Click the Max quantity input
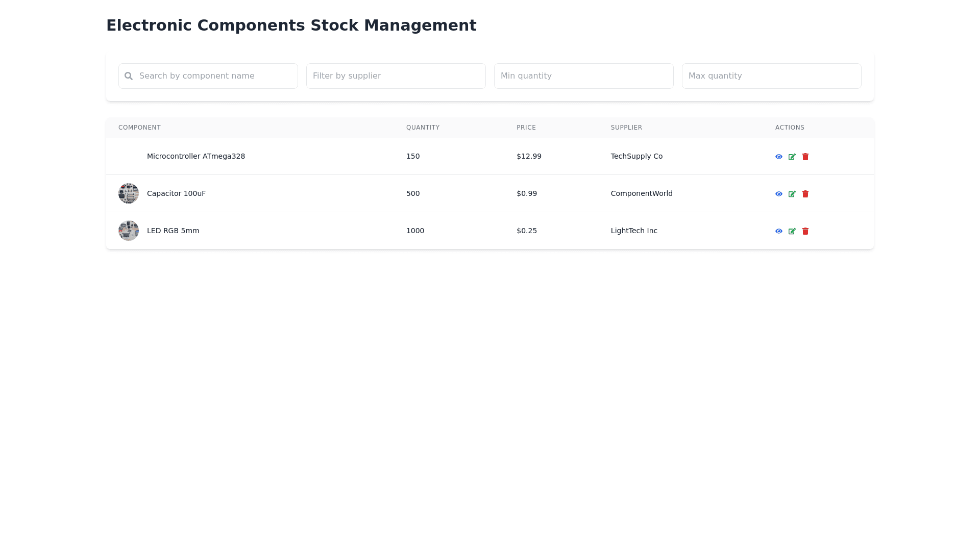This screenshot has height=551, width=980. coord(771,76)
